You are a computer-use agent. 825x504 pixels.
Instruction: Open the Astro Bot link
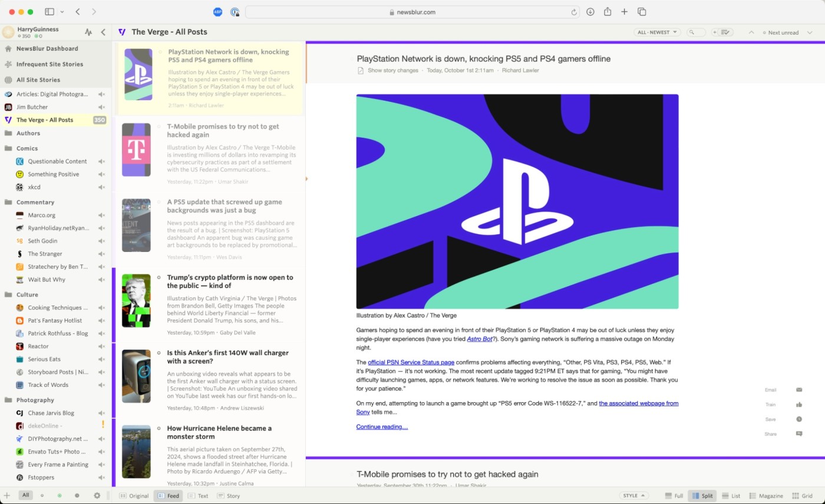click(480, 339)
